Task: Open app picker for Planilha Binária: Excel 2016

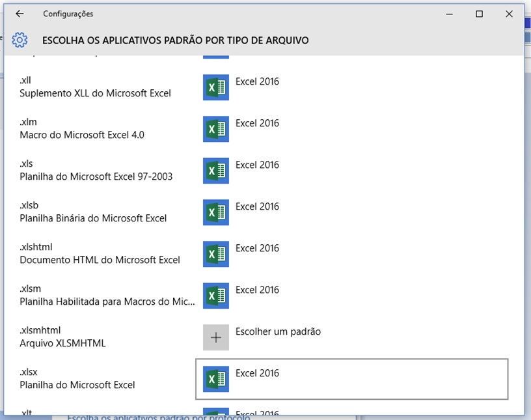Action: pos(352,212)
